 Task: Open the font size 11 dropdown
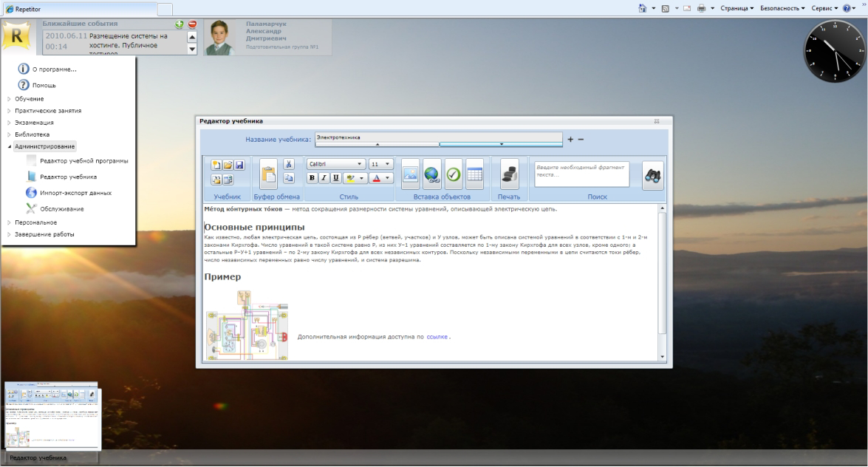click(381, 164)
